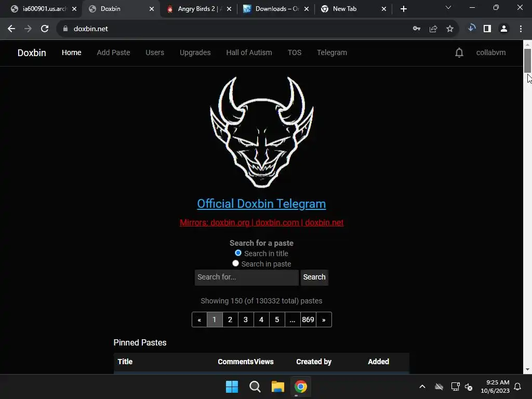Open the Upgrades nav item

point(195,52)
